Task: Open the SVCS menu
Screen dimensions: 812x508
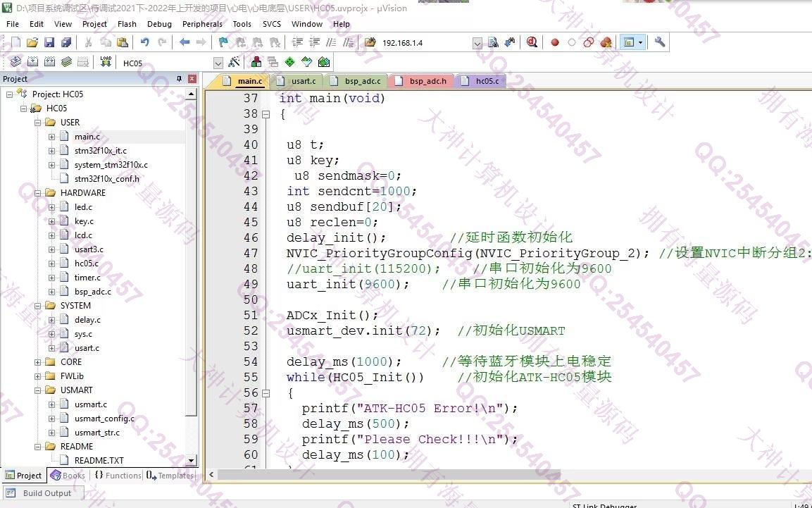Action: [x=271, y=24]
